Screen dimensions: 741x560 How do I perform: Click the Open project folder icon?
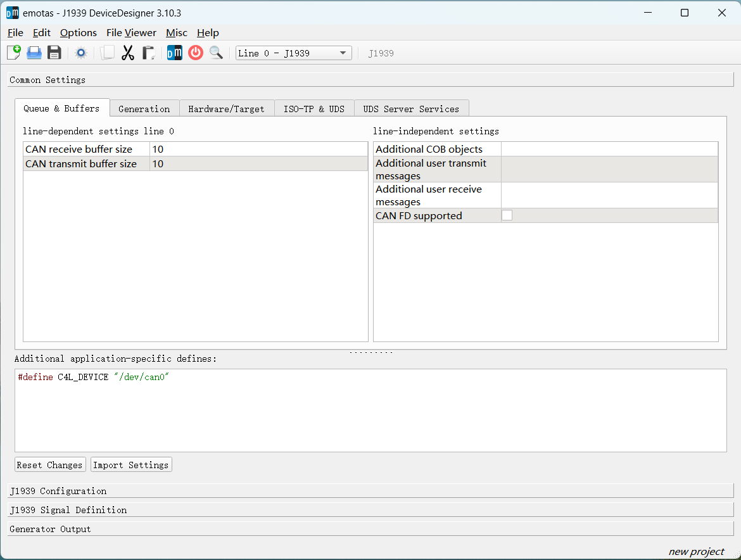[x=34, y=53]
